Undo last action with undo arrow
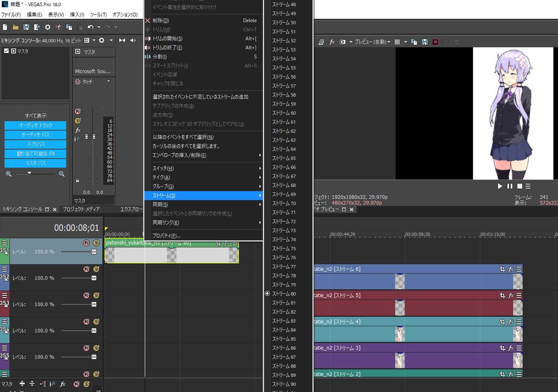This screenshot has height=392, width=558. pyautogui.click(x=91, y=27)
